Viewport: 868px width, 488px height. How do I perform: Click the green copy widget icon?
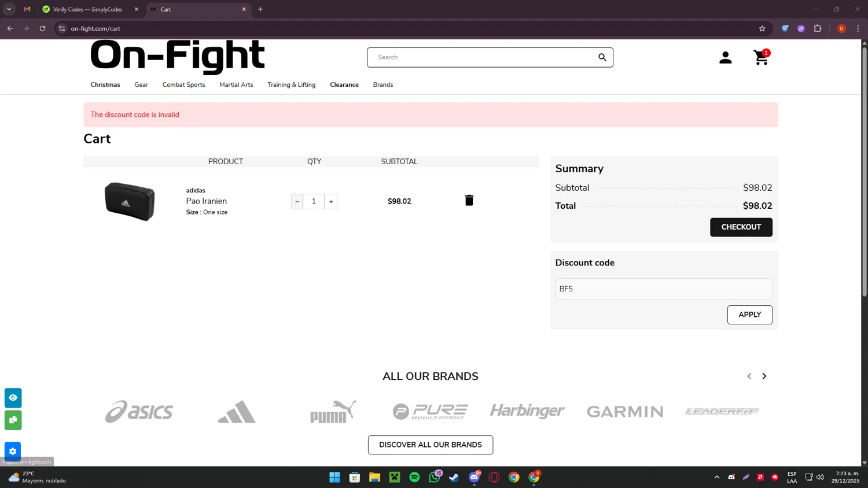(13, 420)
